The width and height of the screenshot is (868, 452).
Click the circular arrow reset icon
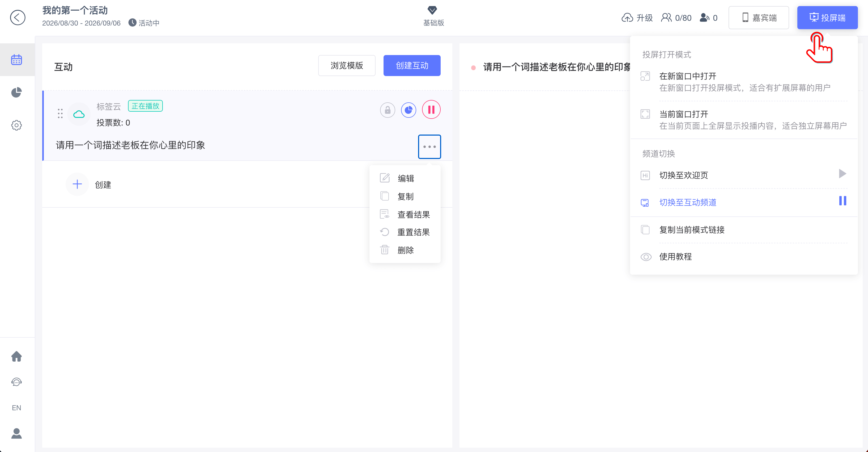(385, 232)
